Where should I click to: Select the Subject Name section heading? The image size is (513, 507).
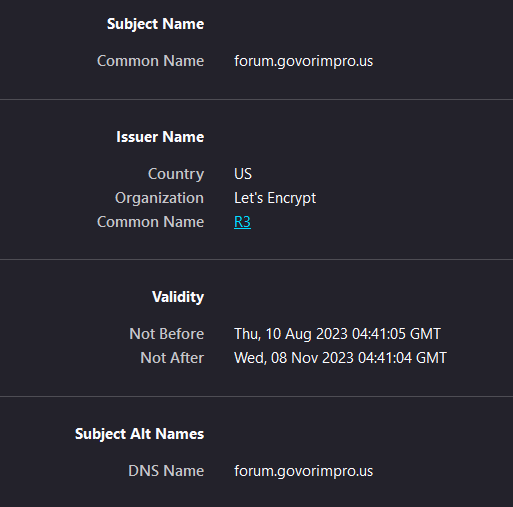point(155,24)
